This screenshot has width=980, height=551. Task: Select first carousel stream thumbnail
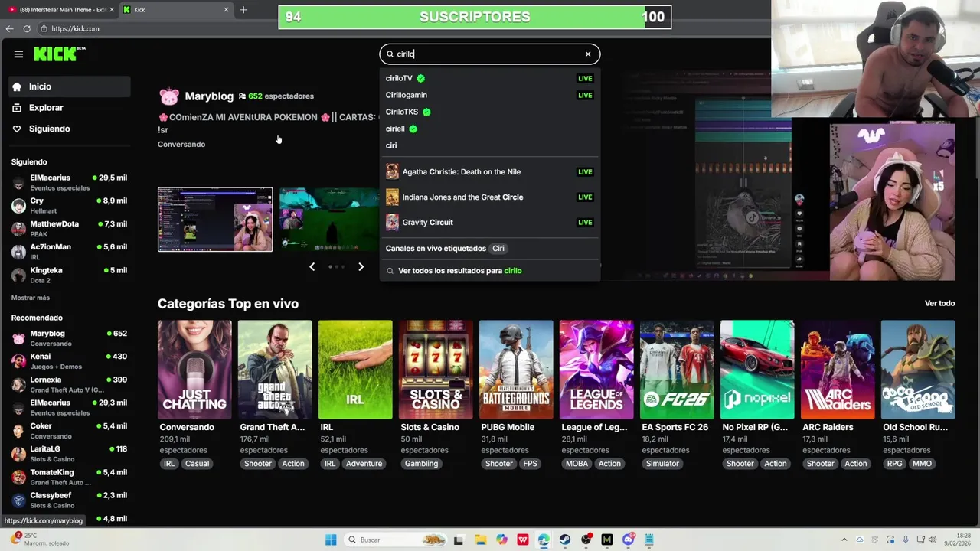click(x=215, y=220)
